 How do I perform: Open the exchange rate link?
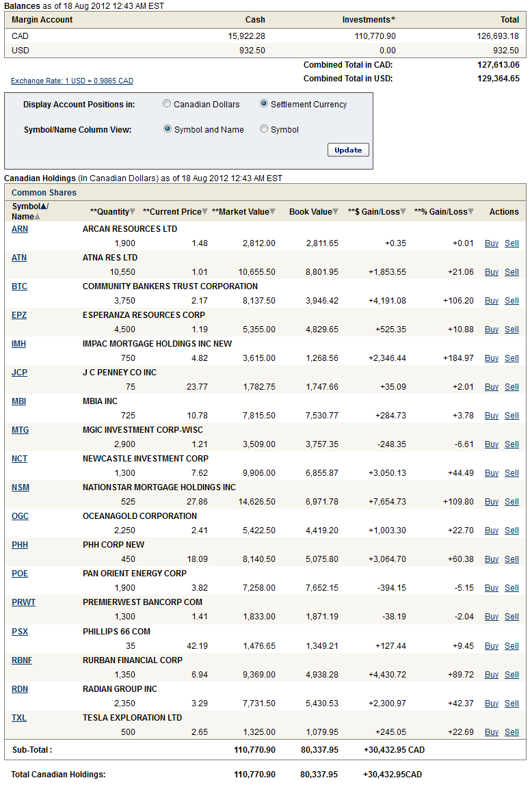(x=72, y=81)
